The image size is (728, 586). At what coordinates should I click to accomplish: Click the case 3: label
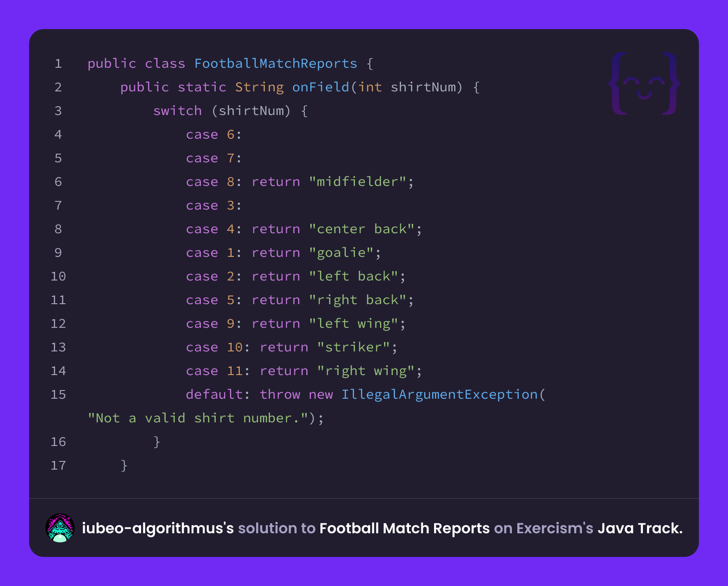[x=213, y=205]
